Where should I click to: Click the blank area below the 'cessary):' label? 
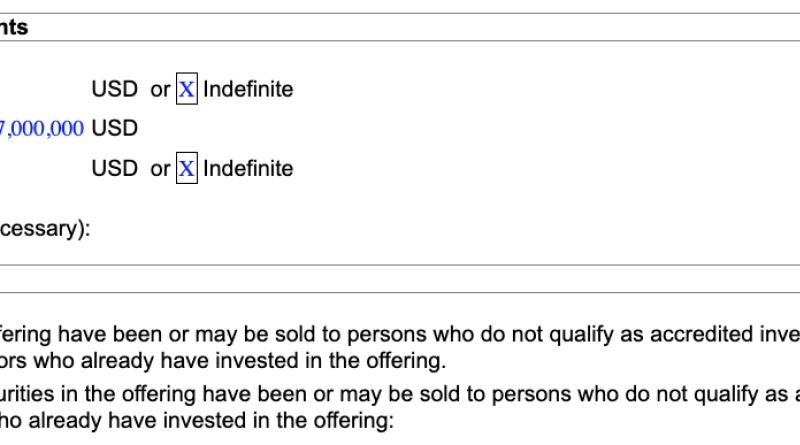[400, 251]
